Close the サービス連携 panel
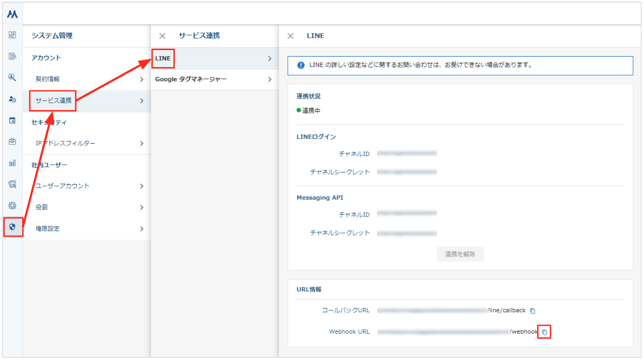 tap(162, 36)
